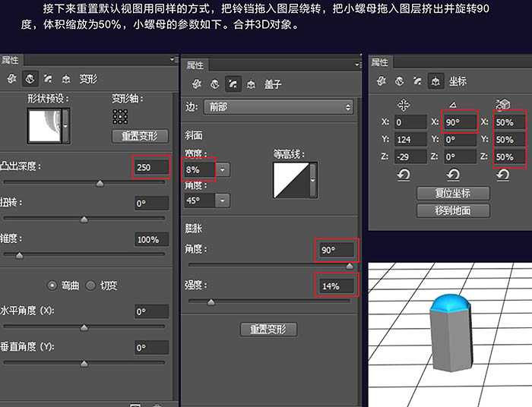Click the 锥度 field showing 100%
Viewport: 532px width, 407px height.
[151, 239]
